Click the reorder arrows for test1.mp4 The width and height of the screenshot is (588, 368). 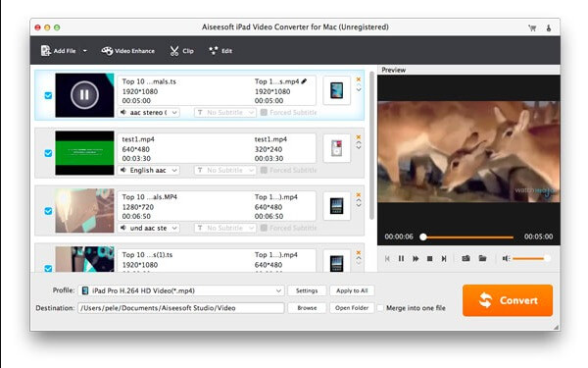359,145
